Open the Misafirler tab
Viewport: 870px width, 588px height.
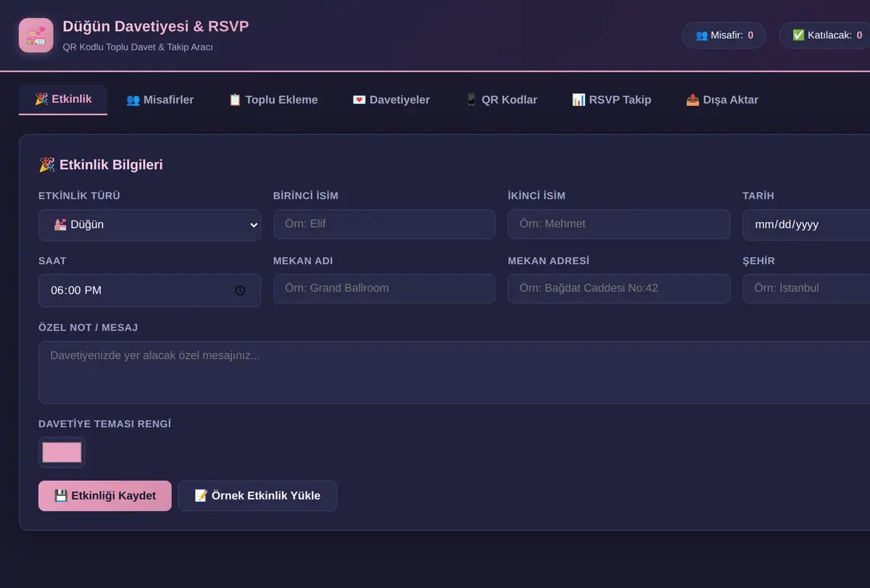coord(159,100)
